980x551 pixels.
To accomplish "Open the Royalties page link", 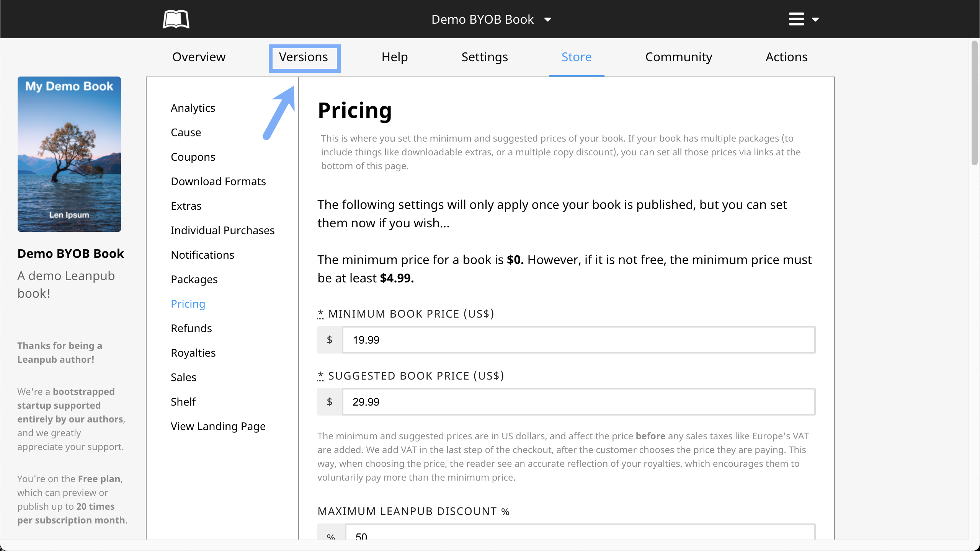I will [x=193, y=353].
